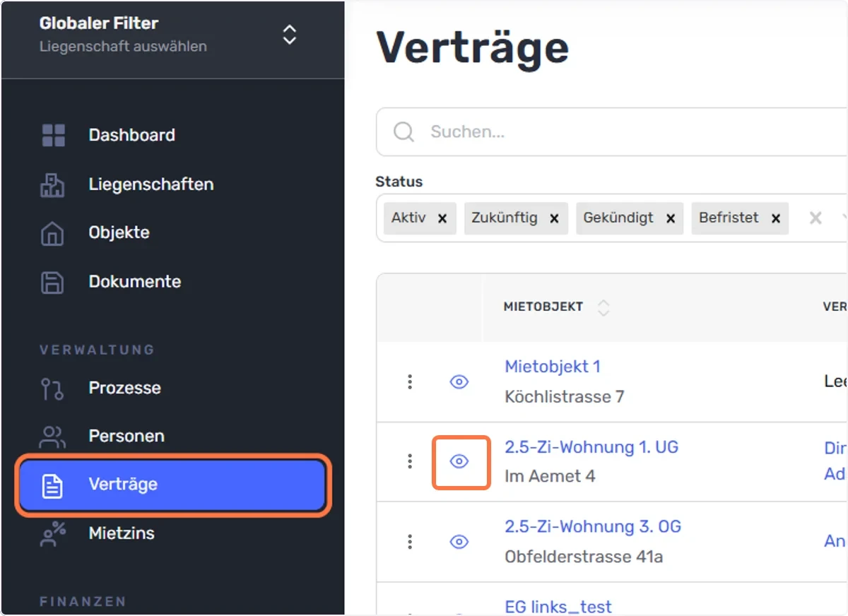Open the Mietobjekt 1 link
Image resolution: width=848 pixels, height=616 pixels.
(x=553, y=367)
